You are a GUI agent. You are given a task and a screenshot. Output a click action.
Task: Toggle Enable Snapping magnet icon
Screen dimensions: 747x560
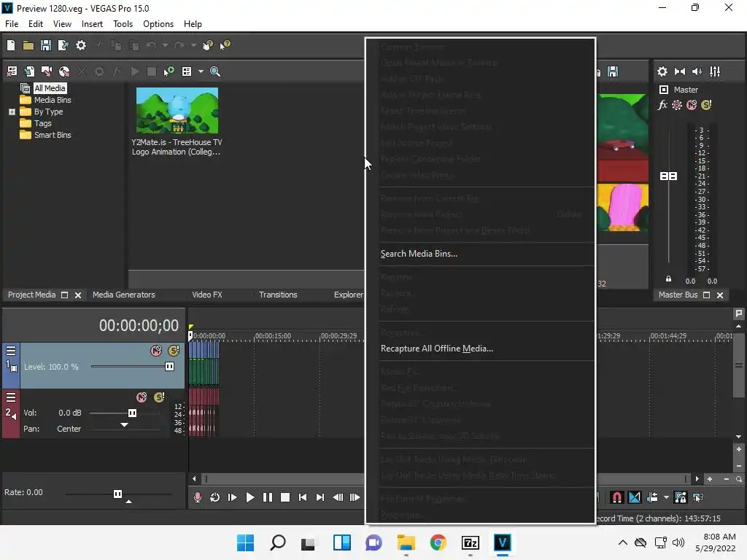point(616,497)
